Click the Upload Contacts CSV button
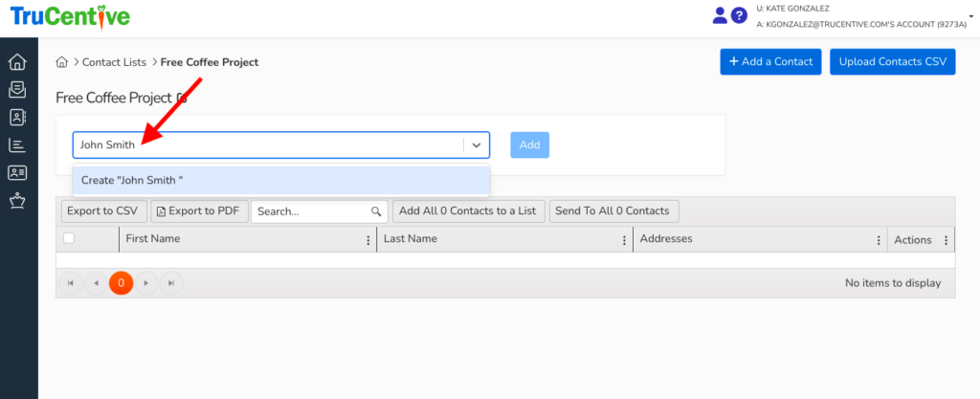980x399 pixels. click(892, 62)
